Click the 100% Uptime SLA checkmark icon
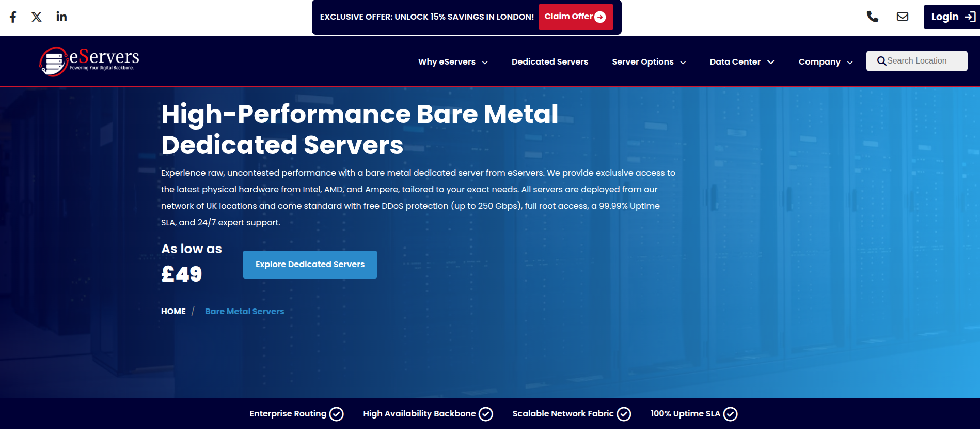 coord(730,414)
